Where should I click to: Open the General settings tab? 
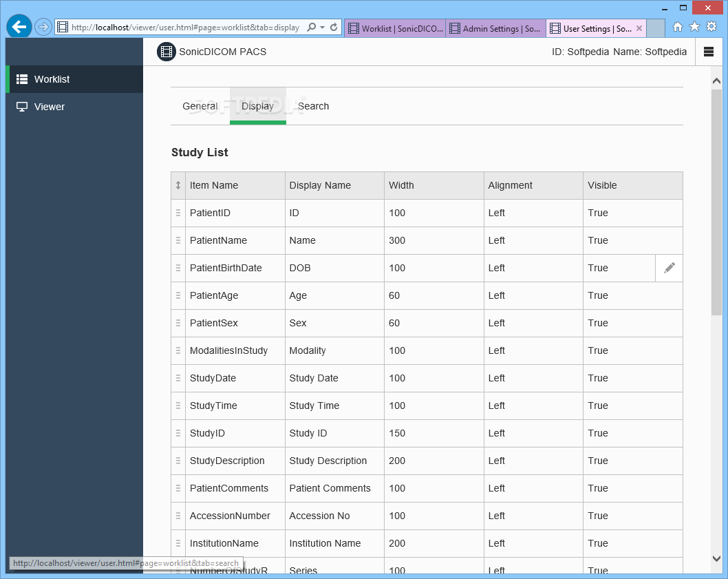click(x=200, y=106)
